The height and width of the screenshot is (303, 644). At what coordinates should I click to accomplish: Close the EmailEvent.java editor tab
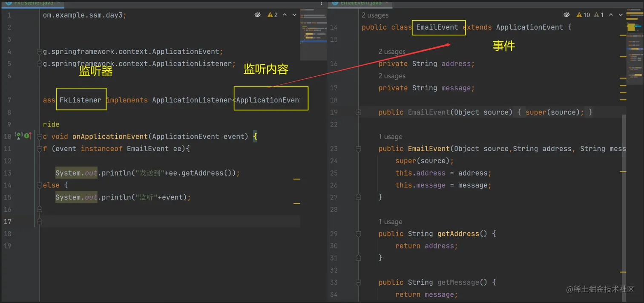(388, 3)
